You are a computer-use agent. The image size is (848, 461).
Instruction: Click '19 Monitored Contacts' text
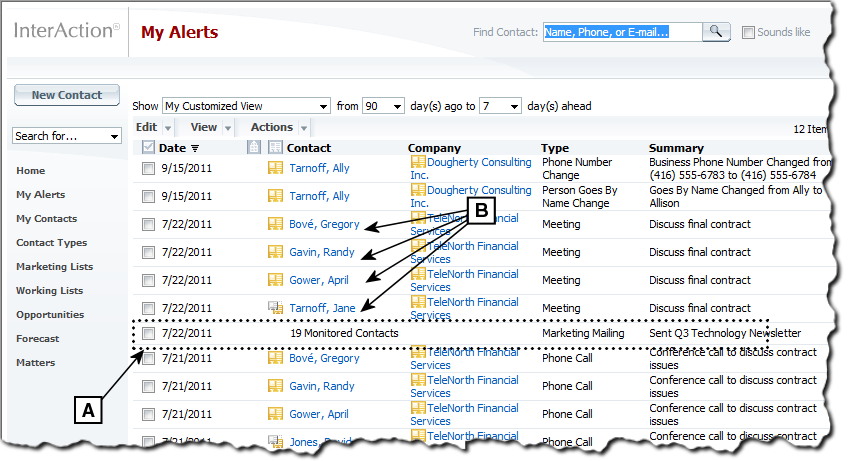click(344, 333)
